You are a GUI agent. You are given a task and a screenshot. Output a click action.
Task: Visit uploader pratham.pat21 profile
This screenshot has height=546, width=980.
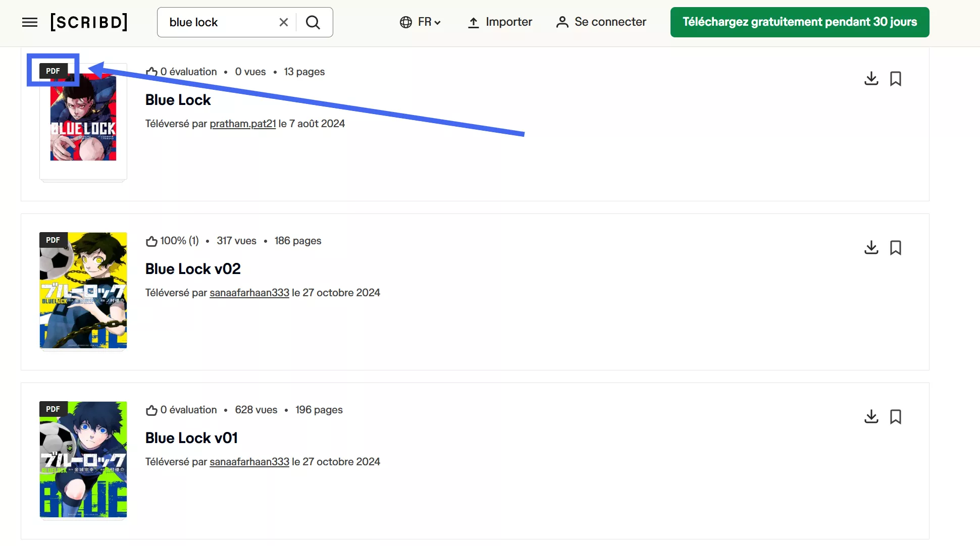(x=243, y=124)
